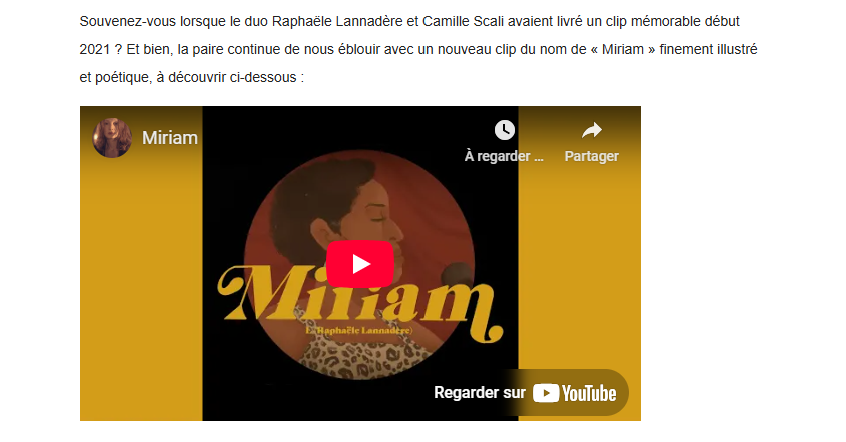Click the Share arrow icon
Image resolution: width=846 pixels, height=442 pixels.
pyautogui.click(x=592, y=130)
